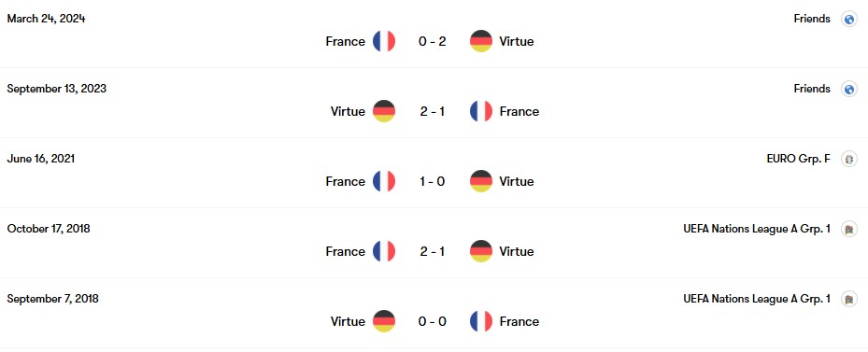Click Nations League icon for October 17, 2018

pos(849,229)
